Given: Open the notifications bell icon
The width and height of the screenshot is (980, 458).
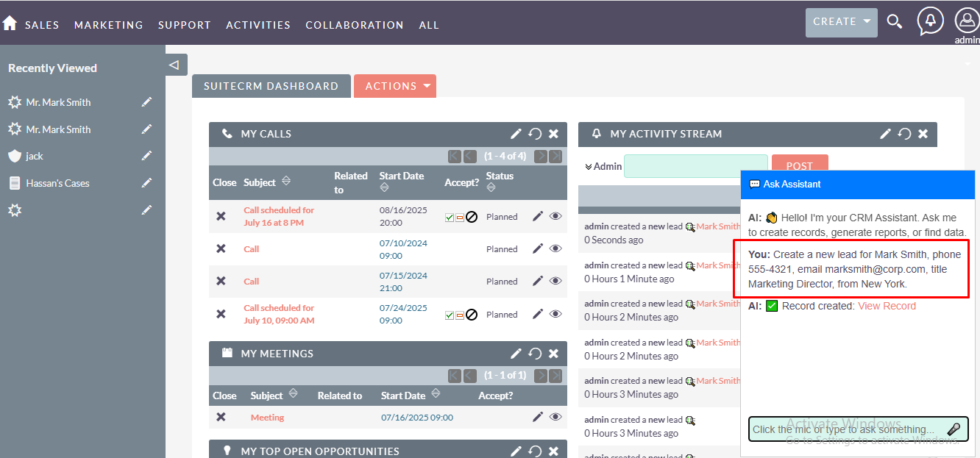Looking at the screenshot, I should pyautogui.click(x=930, y=21).
